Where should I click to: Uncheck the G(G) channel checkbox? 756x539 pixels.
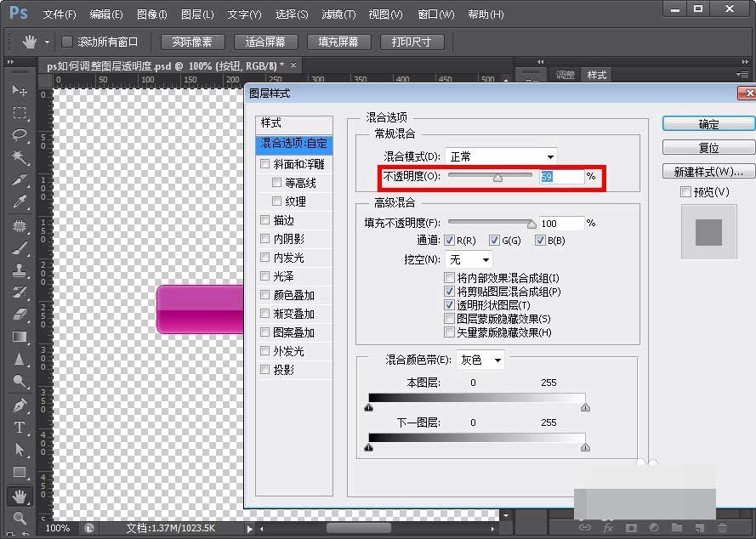coord(494,241)
